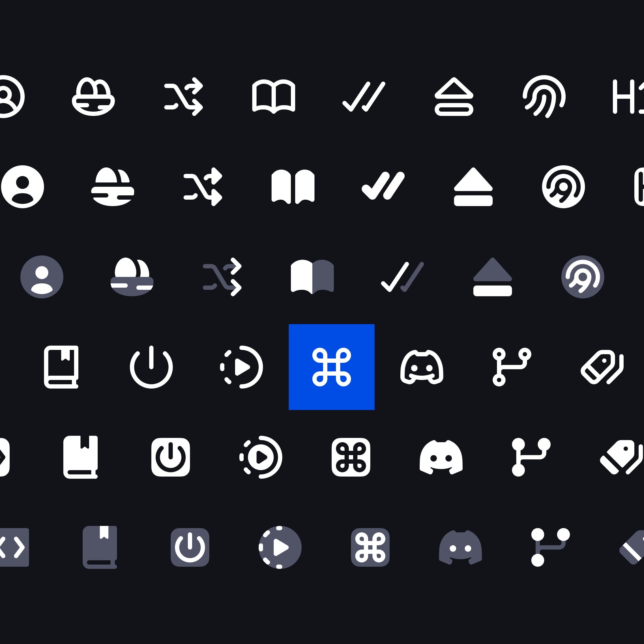This screenshot has width=644, height=644.
Task: Click the outlined power button icon
Action: [x=151, y=367]
